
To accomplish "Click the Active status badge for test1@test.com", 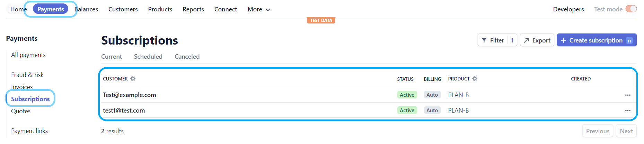I will pos(407,111).
